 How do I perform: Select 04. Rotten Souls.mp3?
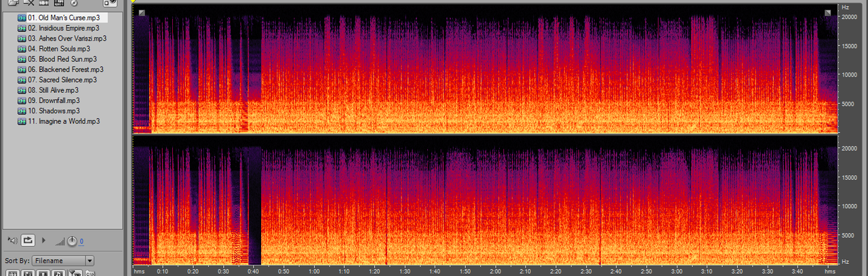click(x=54, y=49)
